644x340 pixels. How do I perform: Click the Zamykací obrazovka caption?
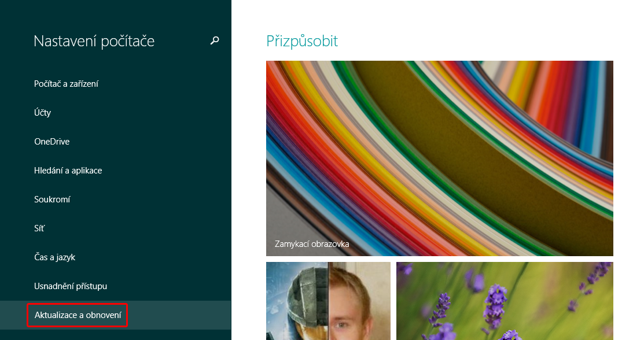point(312,244)
